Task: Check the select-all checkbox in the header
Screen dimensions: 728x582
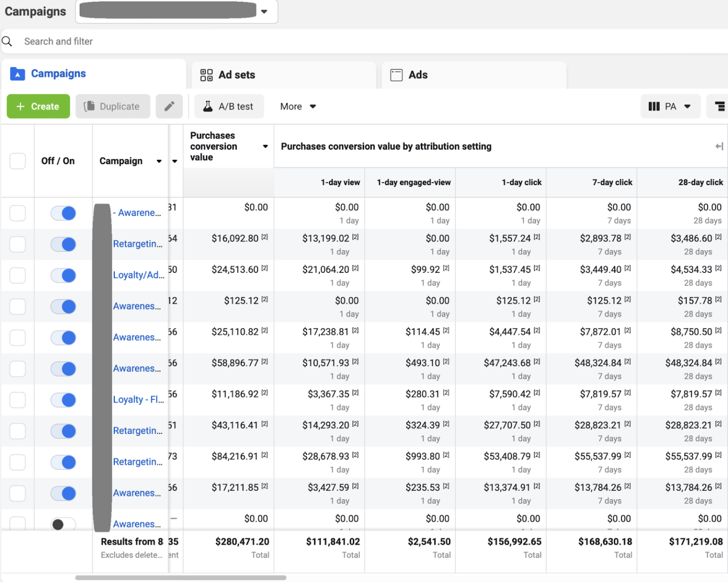Action: click(18, 161)
